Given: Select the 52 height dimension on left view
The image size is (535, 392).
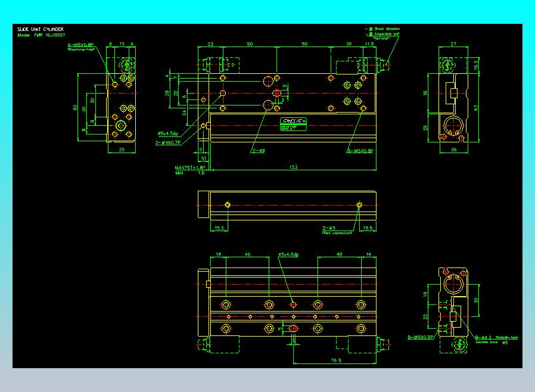Looking at the screenshot, I should (75, 107).
